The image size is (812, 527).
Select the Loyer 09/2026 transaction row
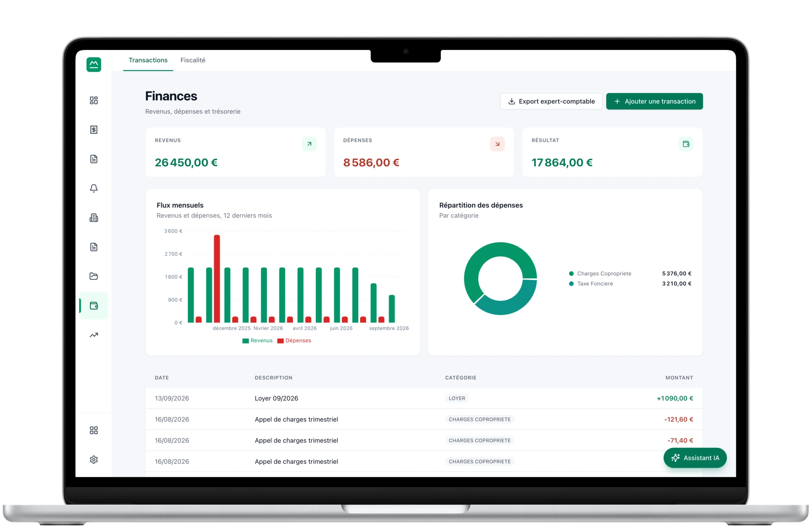pyautogui.click(x=424, y=398)
